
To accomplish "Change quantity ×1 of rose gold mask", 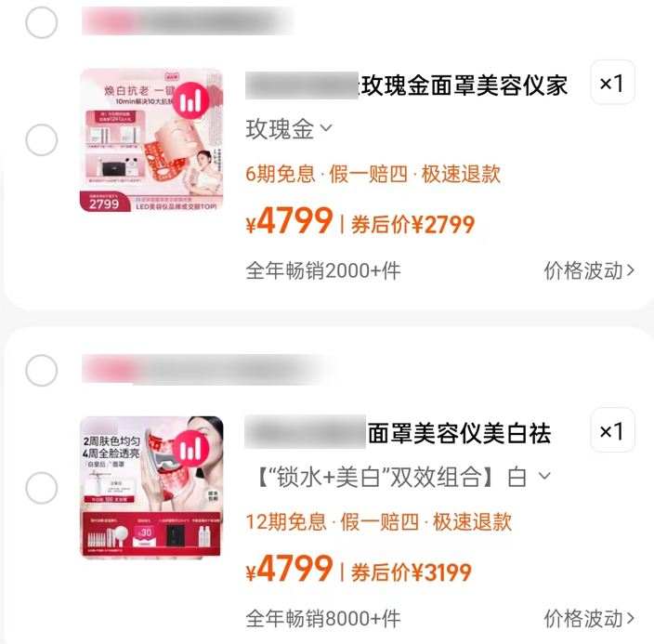I will [x=613, y=82].
